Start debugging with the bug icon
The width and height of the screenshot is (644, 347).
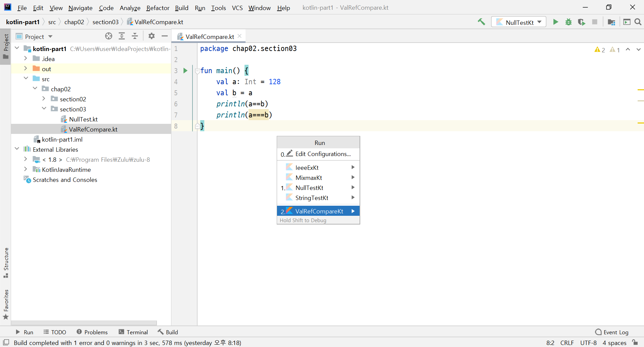tap(569, 22)
